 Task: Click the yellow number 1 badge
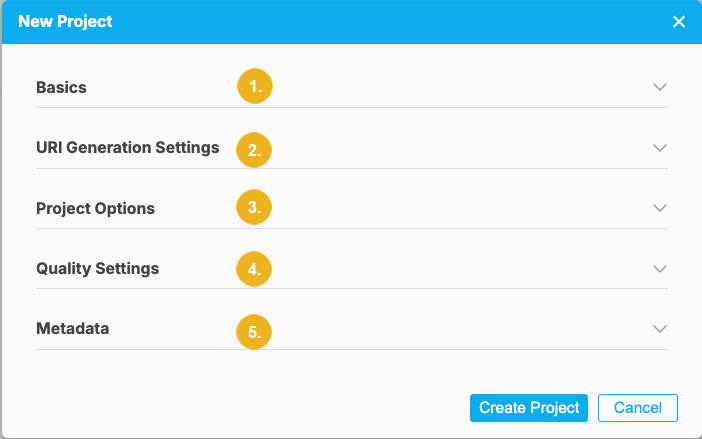255,87
